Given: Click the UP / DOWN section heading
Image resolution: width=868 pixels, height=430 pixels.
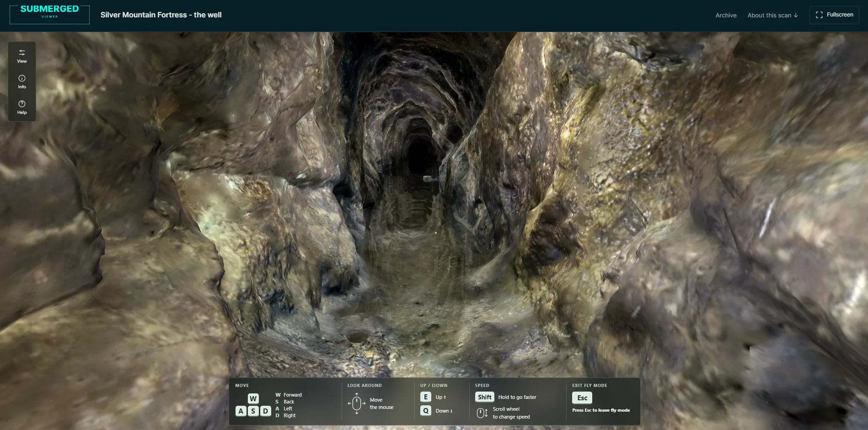Looking at the screenshot, I should (x=434, y=386).
